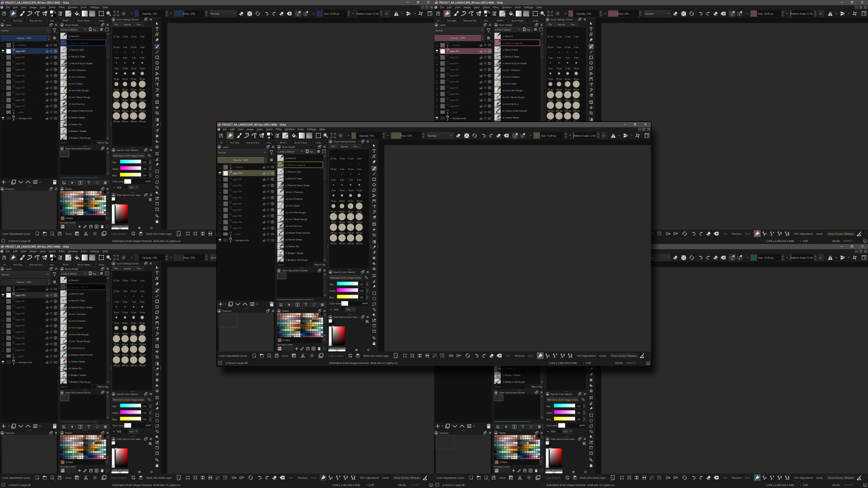Click the Fill (paint bucket) tool in the front window's toolbox
This screenshot has width=868, height=488.
pyautogui.click(x=374, y=263)
